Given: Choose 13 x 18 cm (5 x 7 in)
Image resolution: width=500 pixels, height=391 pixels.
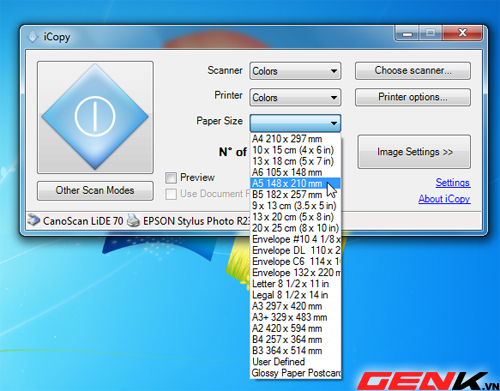Looking at the screenshot, I should tap(295, 161).
